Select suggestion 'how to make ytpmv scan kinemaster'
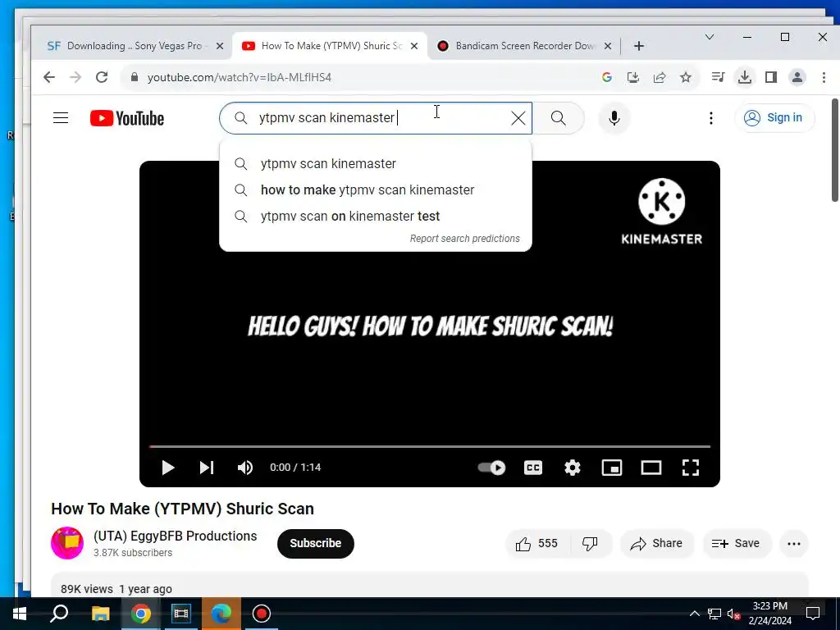The height and width of the screenshot is (630, 840). (376, 190)
